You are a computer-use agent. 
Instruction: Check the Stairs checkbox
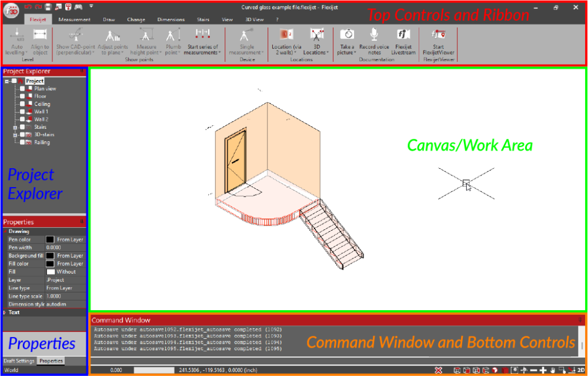(22, 127)
